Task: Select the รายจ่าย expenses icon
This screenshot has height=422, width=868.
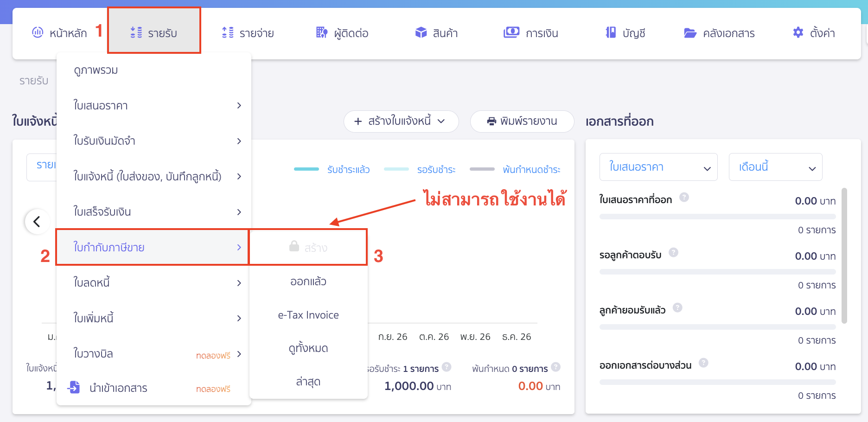Action: pyautogui.click(x=227, y=32)
